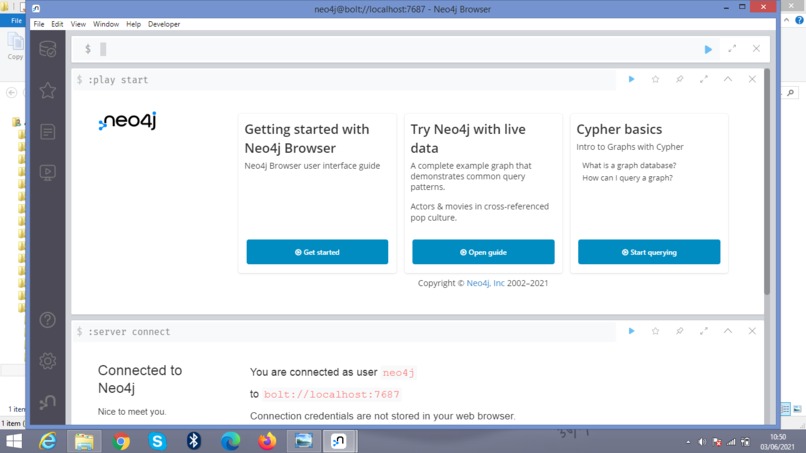Open the About Neo4j sidebar icon
Image resolution: width=806 pixels, height=453 pixels.
[x=47, y=402]
